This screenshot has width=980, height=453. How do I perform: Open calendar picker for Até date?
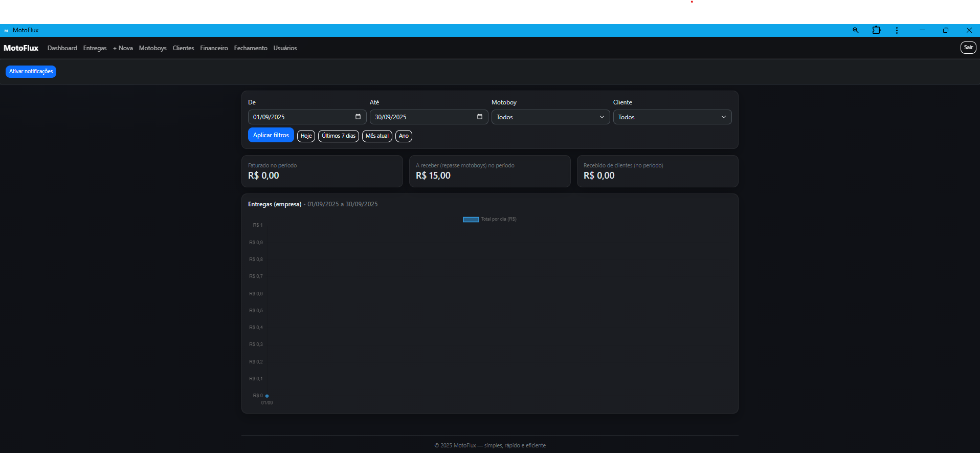click(480, 117)
